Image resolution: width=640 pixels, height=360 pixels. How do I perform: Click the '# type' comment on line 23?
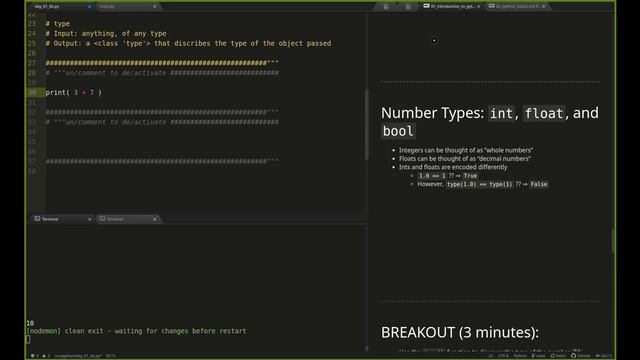pyautogui.click(x=58, y=24)
